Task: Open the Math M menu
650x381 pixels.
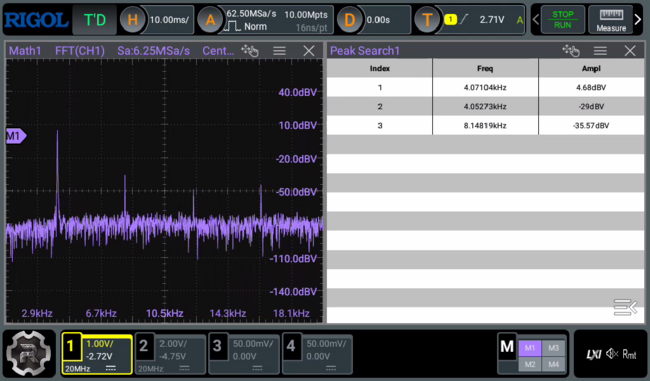Action: pos(507,346)
